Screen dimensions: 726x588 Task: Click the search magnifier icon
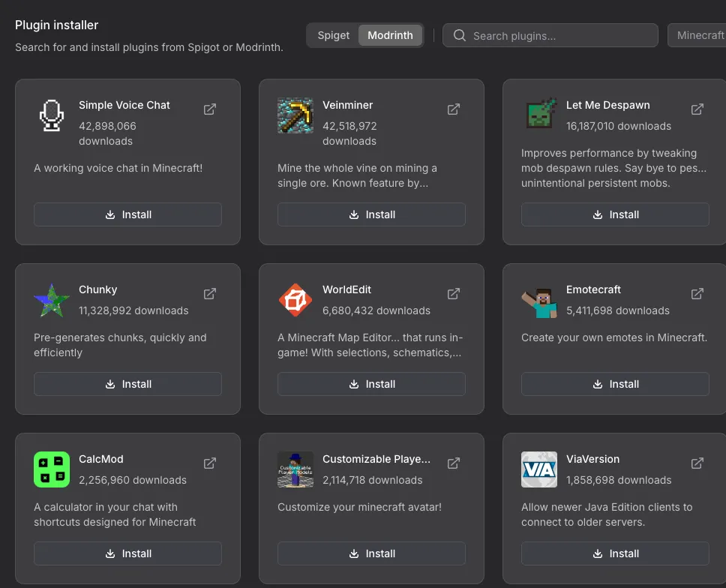[459, 35]
